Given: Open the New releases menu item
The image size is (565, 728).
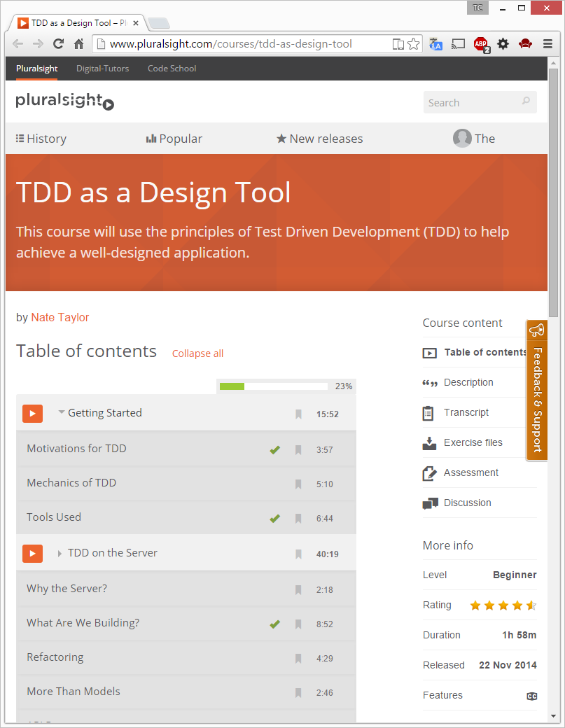Looking at the screenshot, I should pyautogui.click(x=320, y=139).
